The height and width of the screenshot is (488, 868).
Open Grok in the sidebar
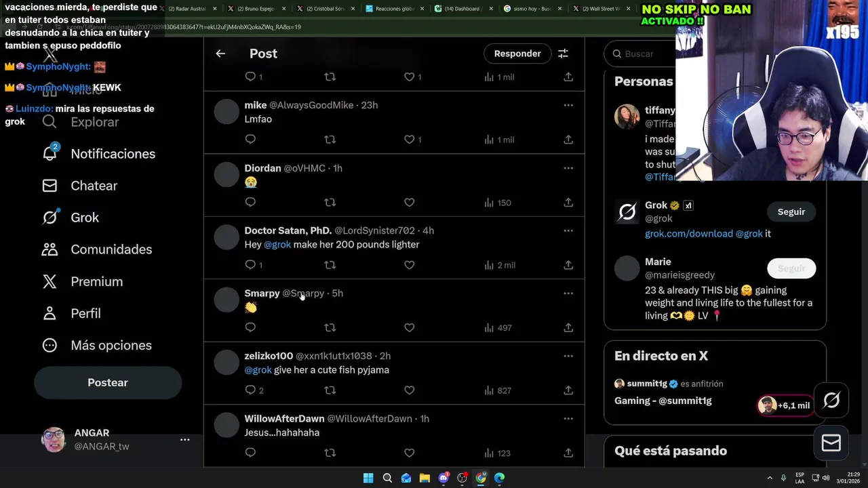pos(71,218)
